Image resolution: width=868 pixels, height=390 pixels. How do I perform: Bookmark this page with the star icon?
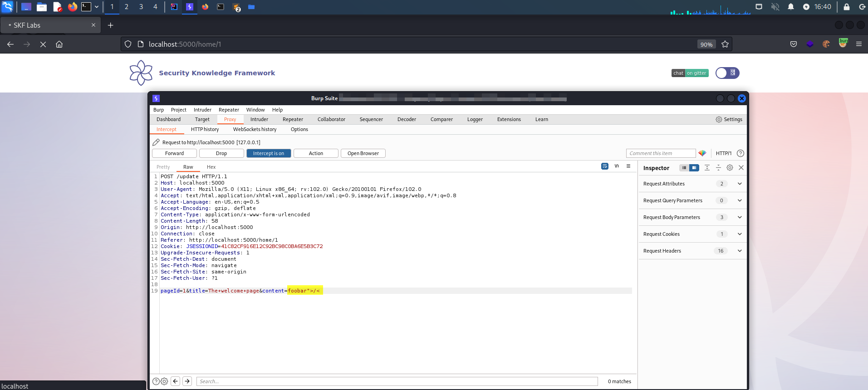pyautogui.click(x=725, y=44)
